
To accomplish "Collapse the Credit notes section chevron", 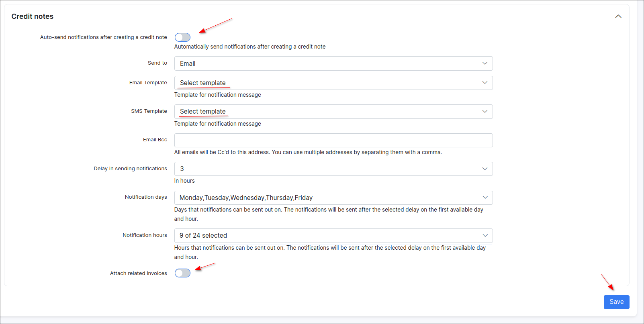I will pyautogui.click(x=618, y=16).
